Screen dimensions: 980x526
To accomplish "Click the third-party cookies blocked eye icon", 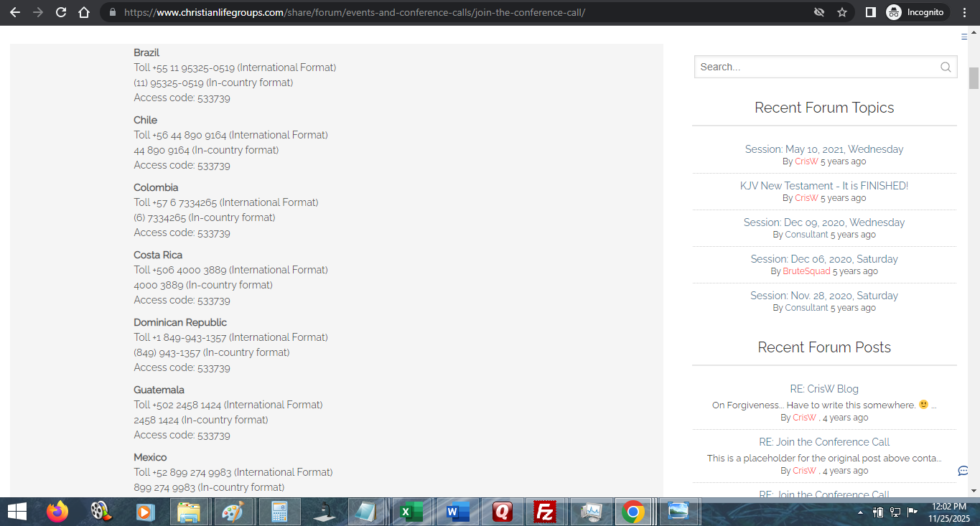I will [819, 12].
